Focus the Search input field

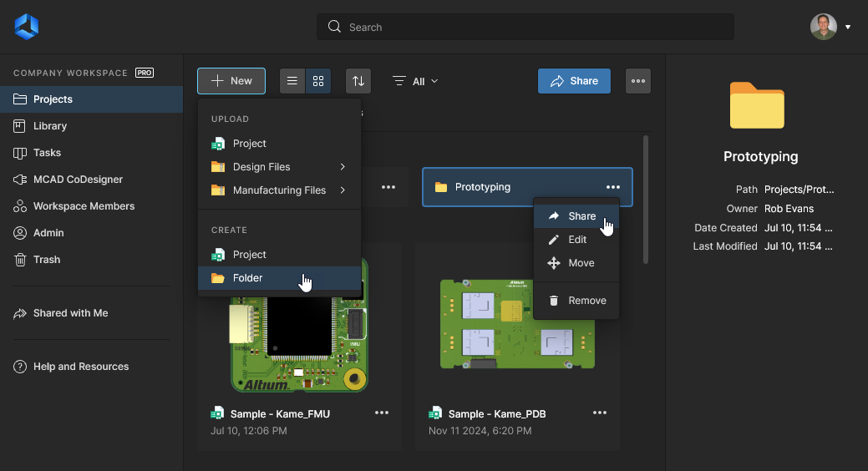tap(525, 27)
